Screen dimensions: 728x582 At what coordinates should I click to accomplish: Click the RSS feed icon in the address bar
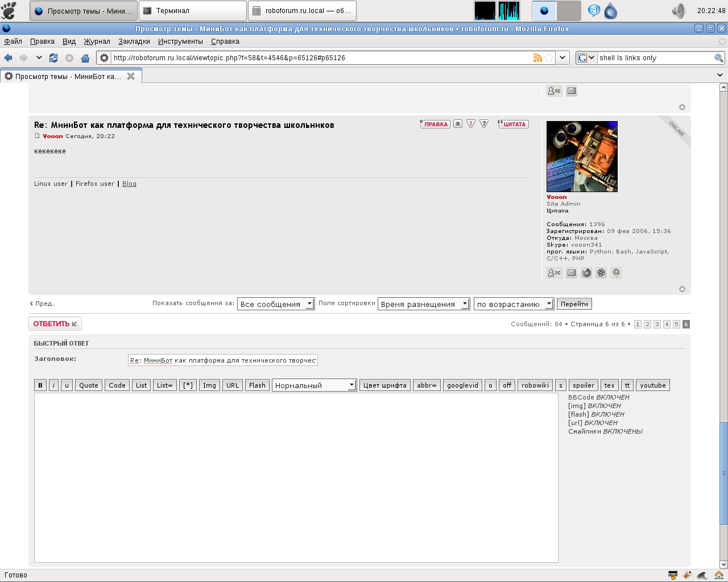(537, 58)
